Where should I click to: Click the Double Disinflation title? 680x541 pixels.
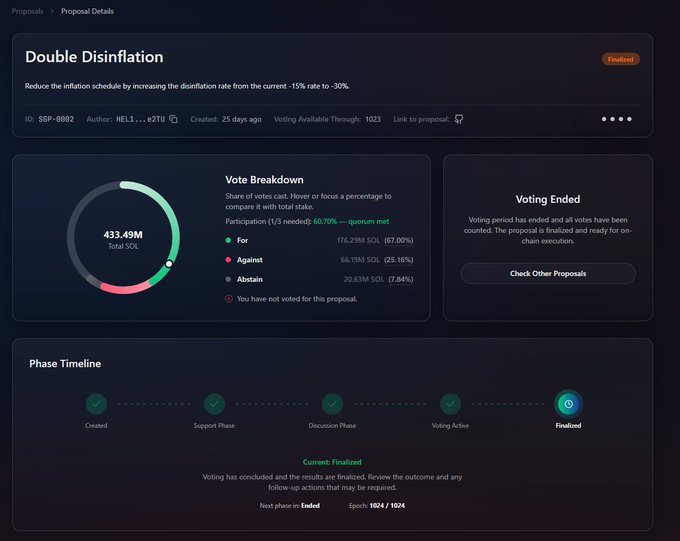pos(94,57)
